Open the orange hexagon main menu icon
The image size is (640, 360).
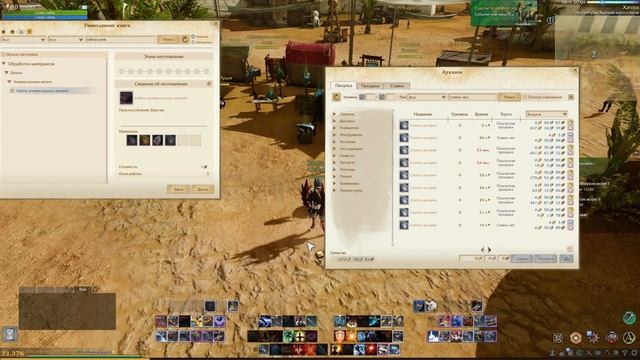click(x=576, y=338)
